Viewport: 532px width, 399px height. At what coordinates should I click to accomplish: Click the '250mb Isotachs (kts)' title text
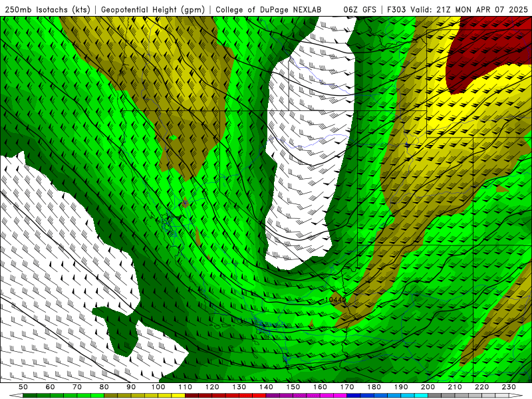[x=47, y=10]
